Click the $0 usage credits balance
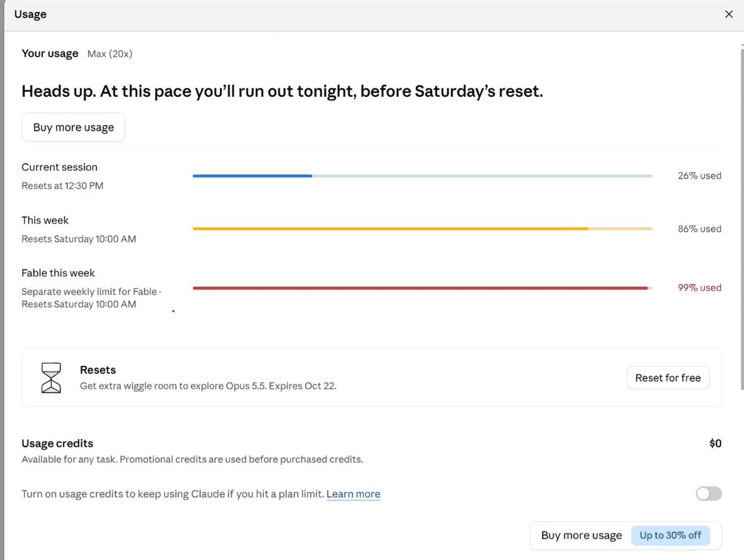 (x=715, y=443)
